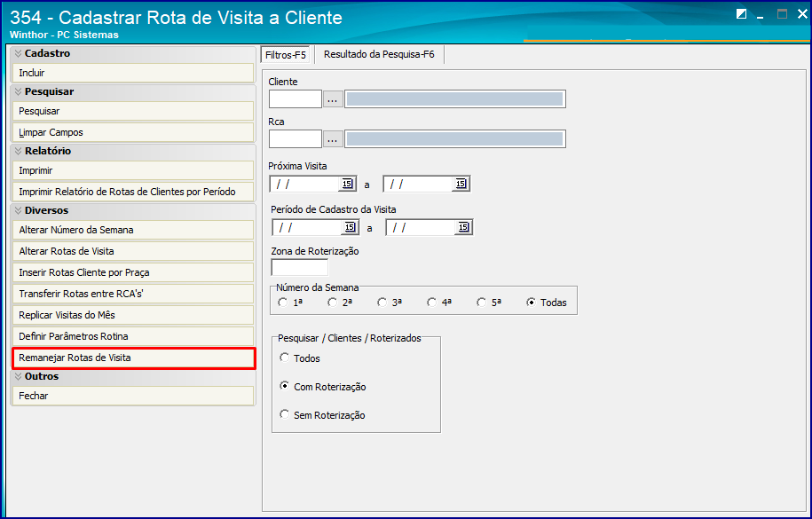Select week number 1ª radio
Viewport: 812px width, 519px height.
(x=283, y=302)
